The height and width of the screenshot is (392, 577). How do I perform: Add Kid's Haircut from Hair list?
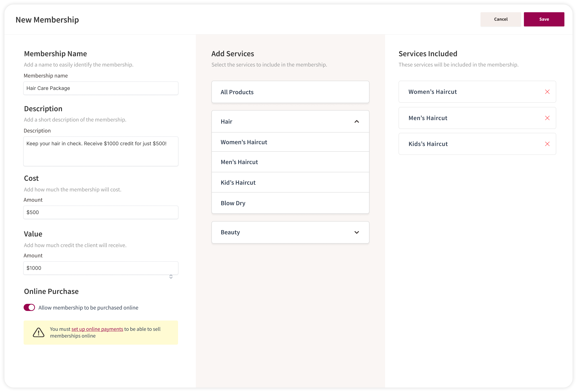(x=290, y=182)
